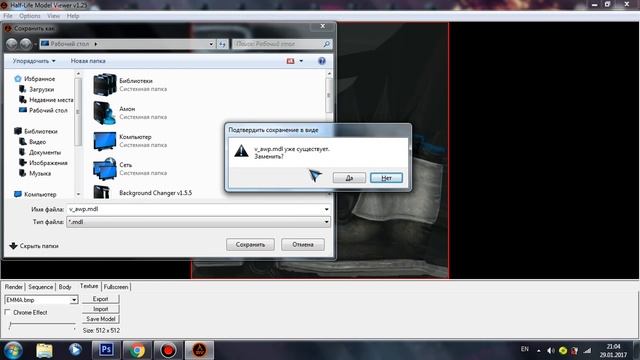Click Нет in the replace confirmation dialog
640x360 pixels.
(x=386, y=178)
